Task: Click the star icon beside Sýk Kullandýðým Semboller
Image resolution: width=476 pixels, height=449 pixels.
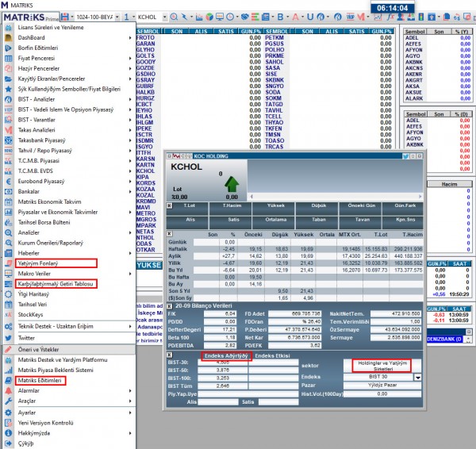Action: point(9,89)
